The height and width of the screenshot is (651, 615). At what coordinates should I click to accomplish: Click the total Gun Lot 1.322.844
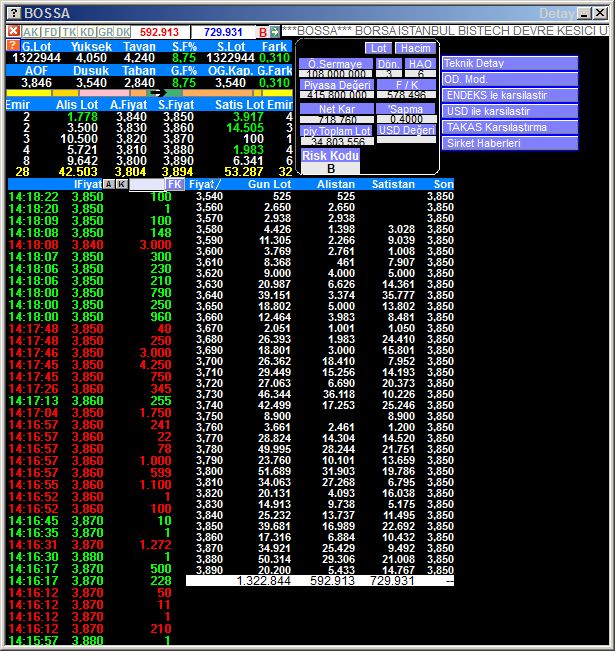click(x=263, y=581)
